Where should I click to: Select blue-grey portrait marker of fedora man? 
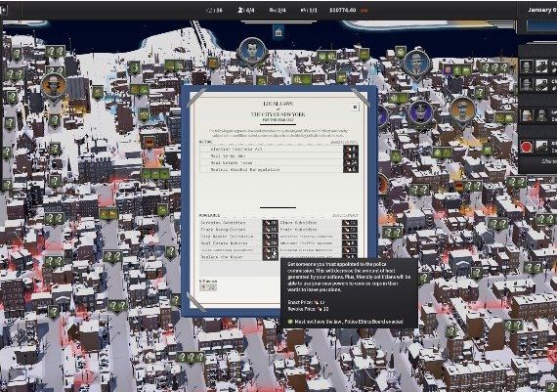pyautogui.click(x=417, y=65)
